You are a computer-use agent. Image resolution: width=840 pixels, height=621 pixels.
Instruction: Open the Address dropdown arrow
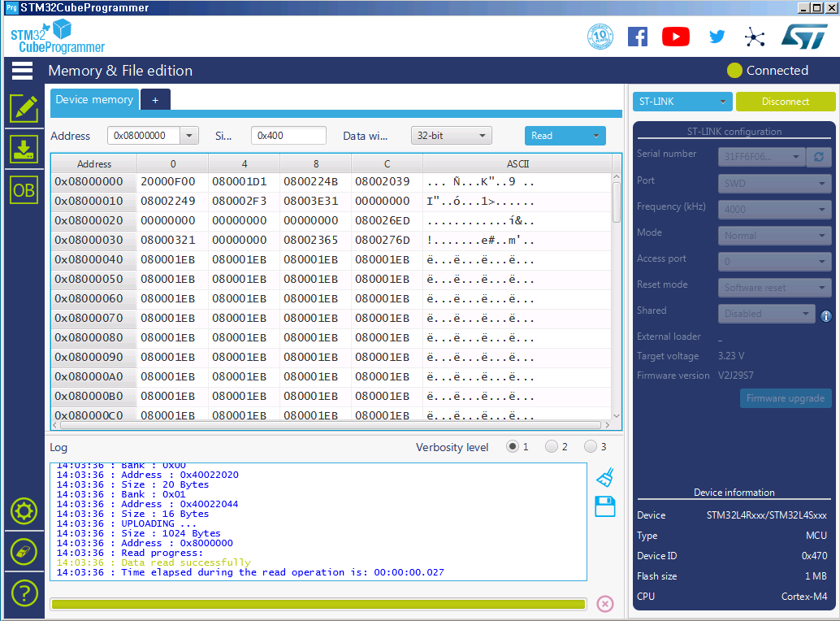coord(189,136)
